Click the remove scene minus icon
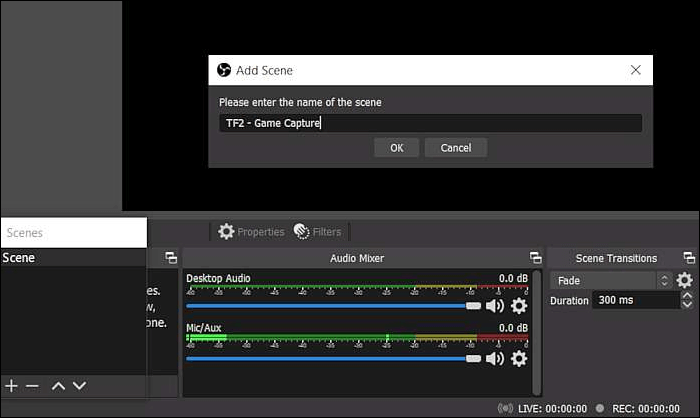 point(32,386)
